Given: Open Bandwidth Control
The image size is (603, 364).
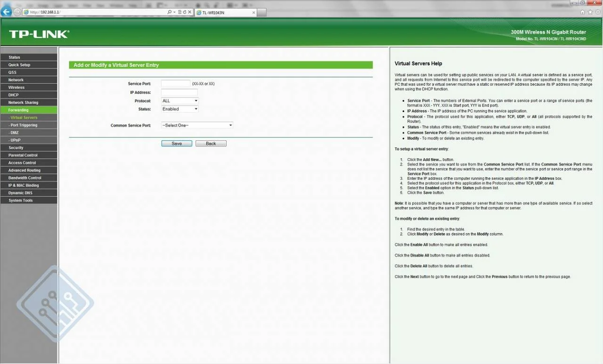Looking at the screenshot, I should coord(29,178).
